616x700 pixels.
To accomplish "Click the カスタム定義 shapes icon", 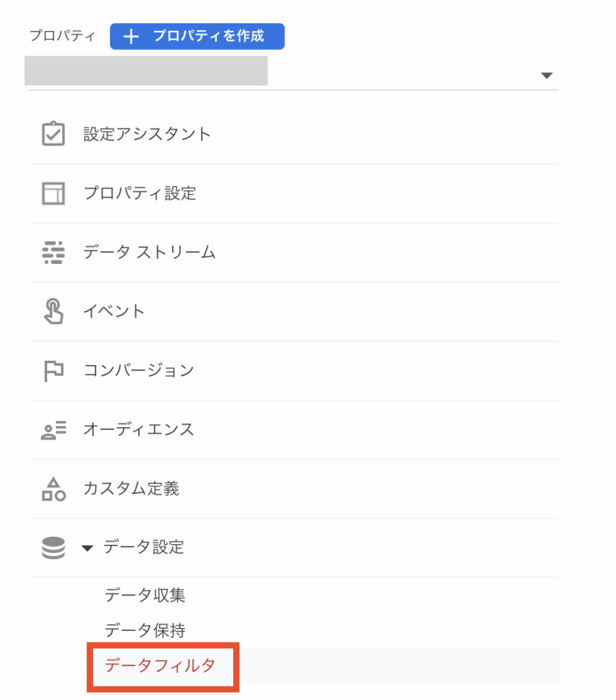I will pyautogui.click(x=53, y=489).
